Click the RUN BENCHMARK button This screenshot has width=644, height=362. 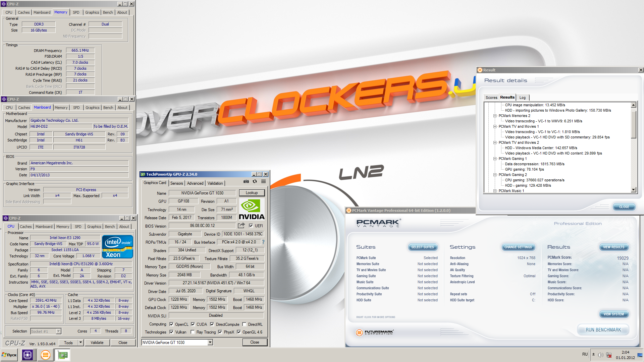[x=603, y=330]
